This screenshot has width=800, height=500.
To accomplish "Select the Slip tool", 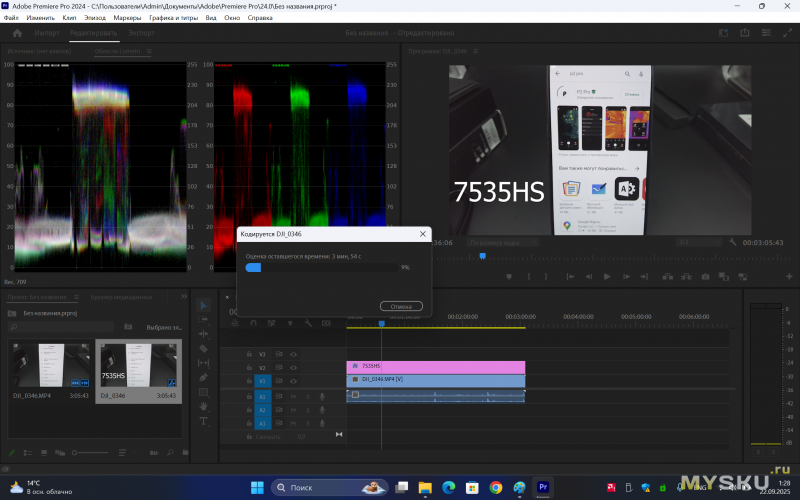I will 204,363.
